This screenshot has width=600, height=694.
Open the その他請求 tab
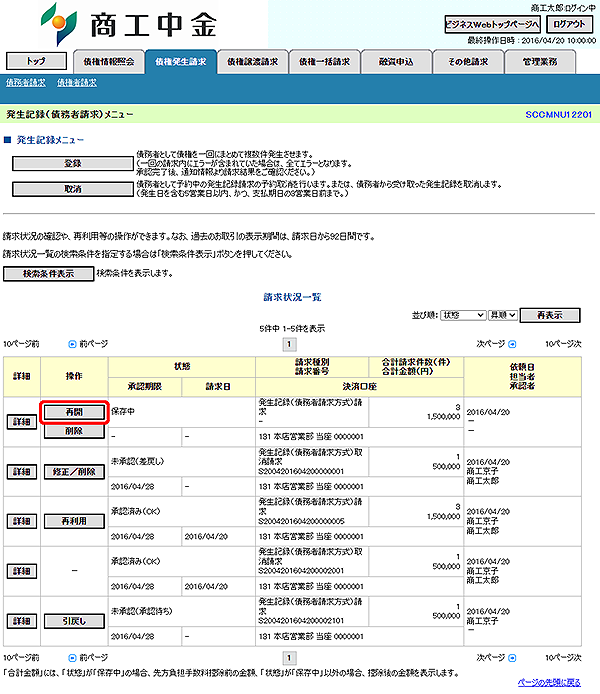point(468,62)
